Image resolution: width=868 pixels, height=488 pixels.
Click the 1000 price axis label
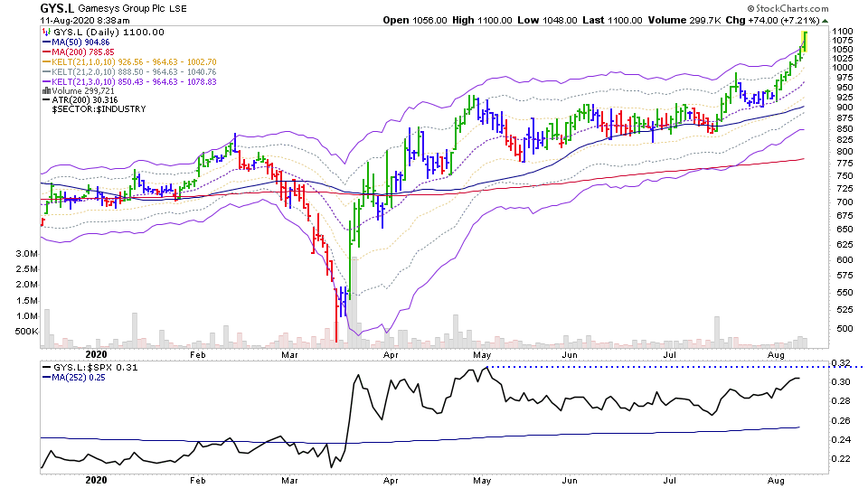pos(842,68)
